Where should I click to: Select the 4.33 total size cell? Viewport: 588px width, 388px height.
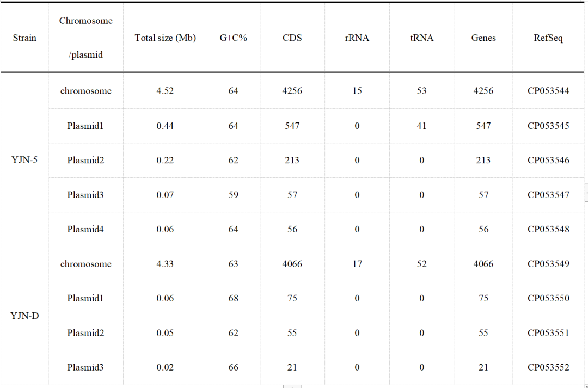[165, 264]
